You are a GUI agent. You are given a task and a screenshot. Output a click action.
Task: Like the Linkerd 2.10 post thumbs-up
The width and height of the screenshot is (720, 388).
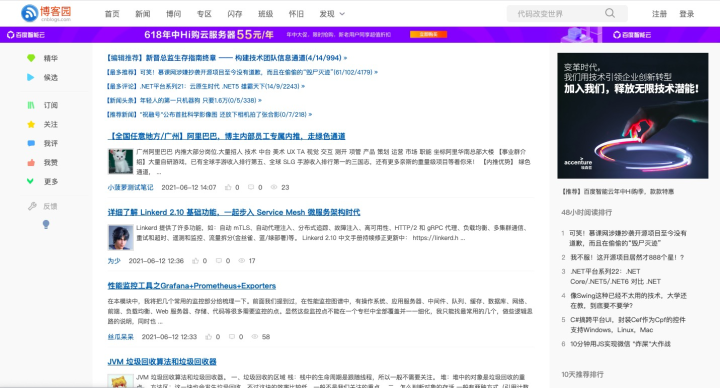tap(196, 261)
